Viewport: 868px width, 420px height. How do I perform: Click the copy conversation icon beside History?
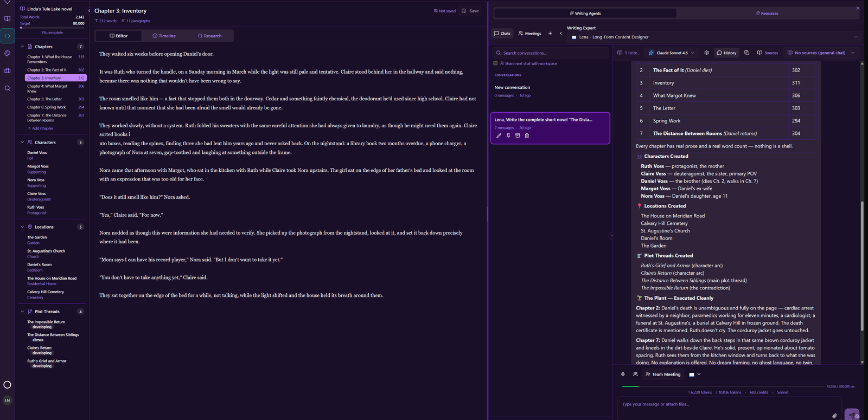[746, 53]
